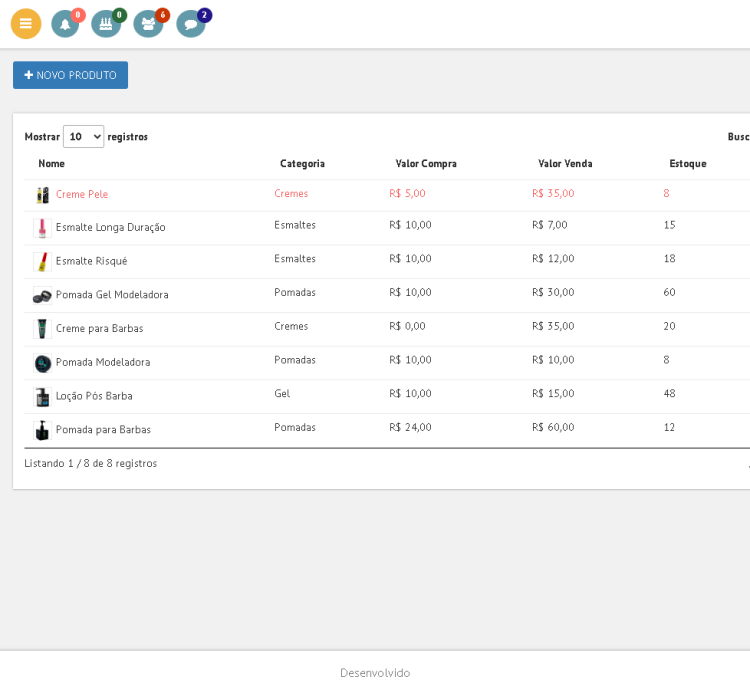Open the chat messages icon
Image resolution: width=750 pixels, height=690 pixels.
(190, 24)
